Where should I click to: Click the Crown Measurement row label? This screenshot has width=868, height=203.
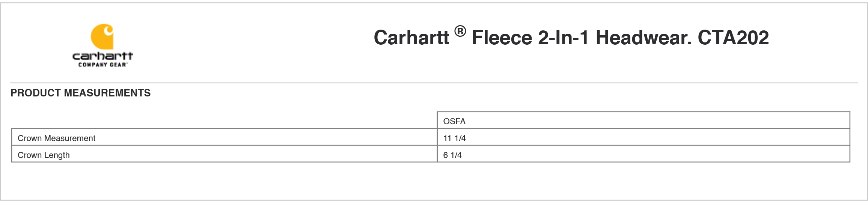click(56, 138)
